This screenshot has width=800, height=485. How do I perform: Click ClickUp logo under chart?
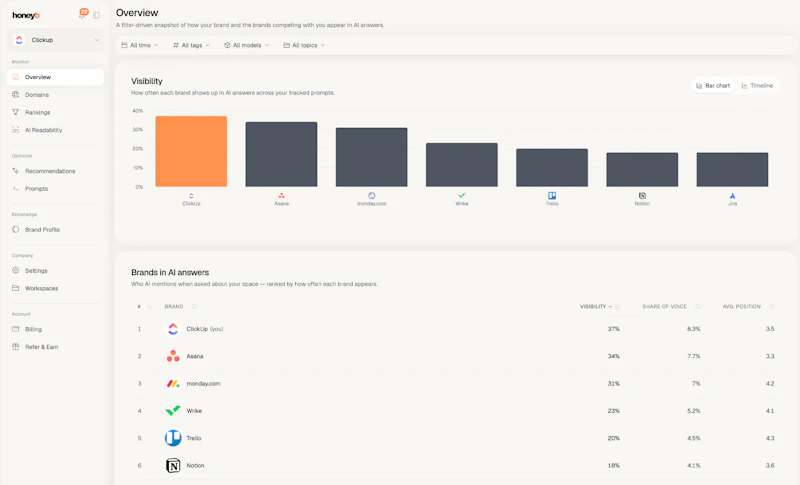point(191,195)
